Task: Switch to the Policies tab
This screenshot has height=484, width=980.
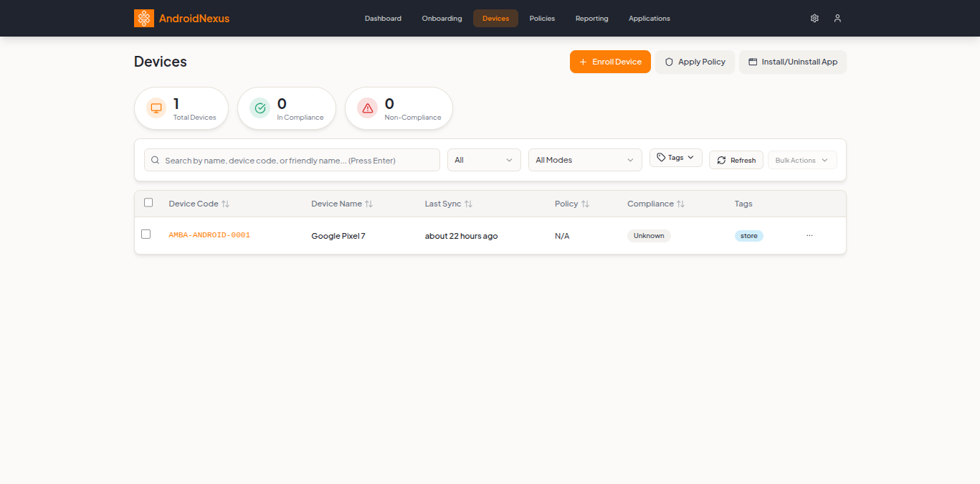Action: click(542, 19)
